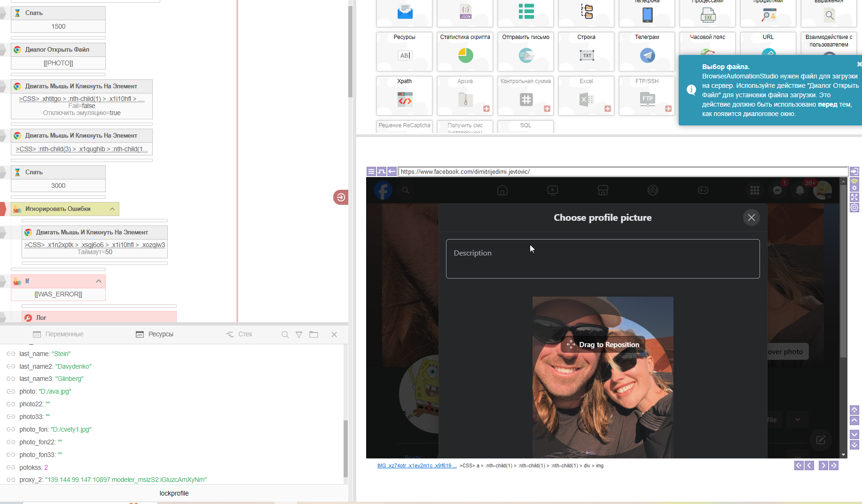Click the red arrow button on script divider
The height and width of the screenshot is (504, 862).
click(x=340, y=197)
